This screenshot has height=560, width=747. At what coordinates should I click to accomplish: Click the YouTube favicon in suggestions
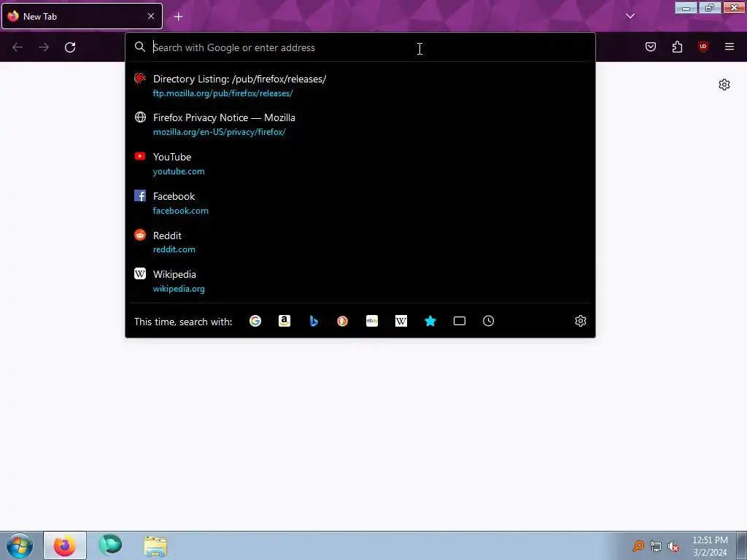click(140, 156)
